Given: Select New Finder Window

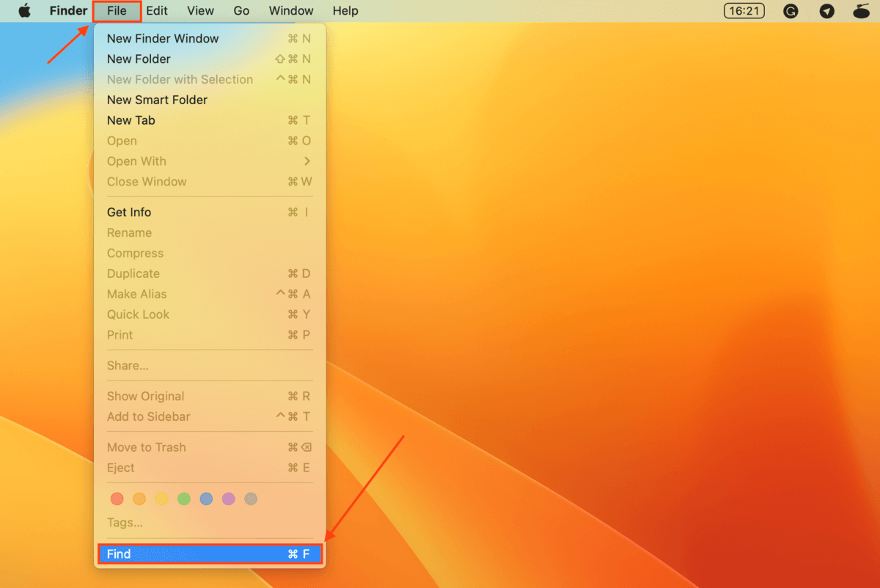Looking at the screenshot, I should (163, 38).
